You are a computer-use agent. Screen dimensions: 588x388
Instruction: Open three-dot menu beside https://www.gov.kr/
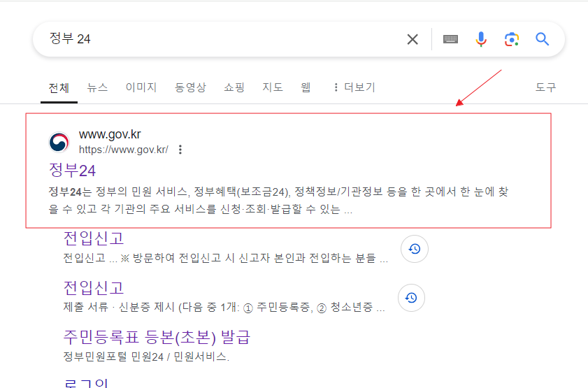point(180,150)
